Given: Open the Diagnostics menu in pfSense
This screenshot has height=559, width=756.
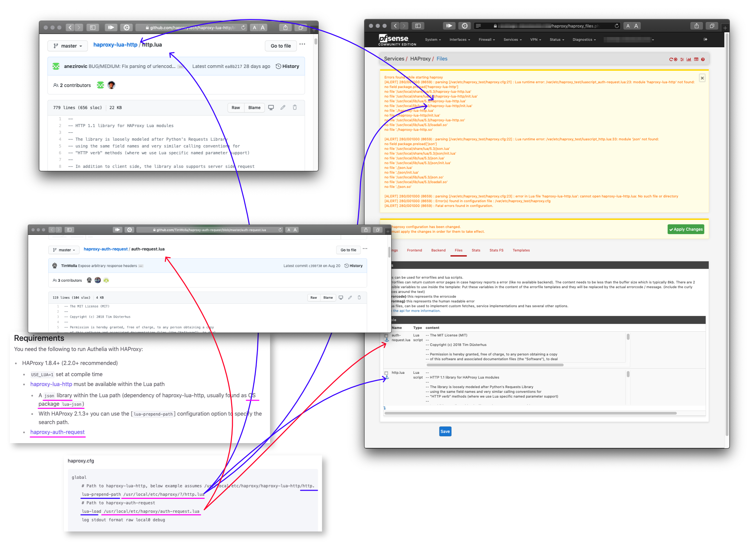Looking at the screenshot, I should point(584,39).
